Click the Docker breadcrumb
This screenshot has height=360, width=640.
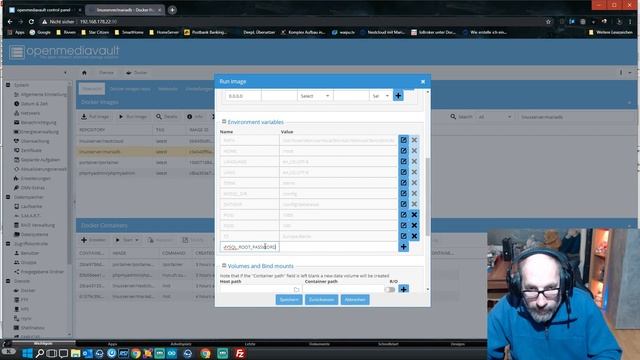click(137, 73)
